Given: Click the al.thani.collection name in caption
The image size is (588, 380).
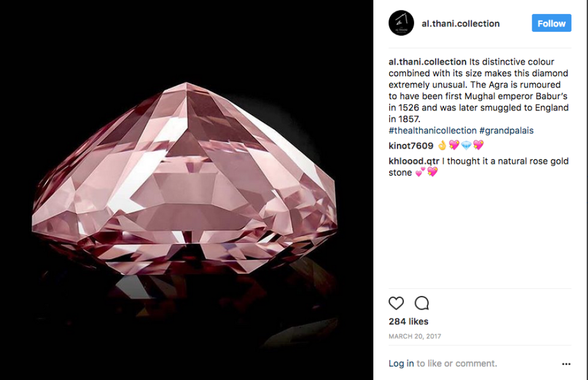Looking at the screenshot, I should [427, 62].
